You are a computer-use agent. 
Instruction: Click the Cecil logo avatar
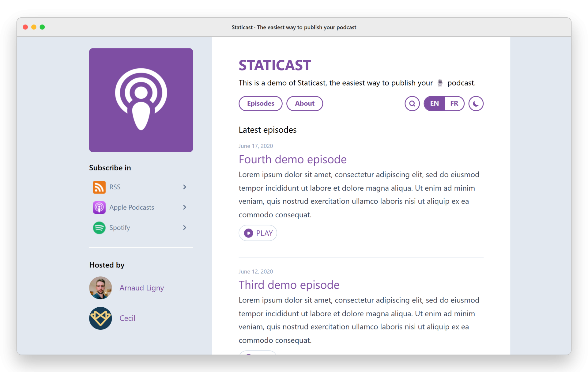click(100, 318)
